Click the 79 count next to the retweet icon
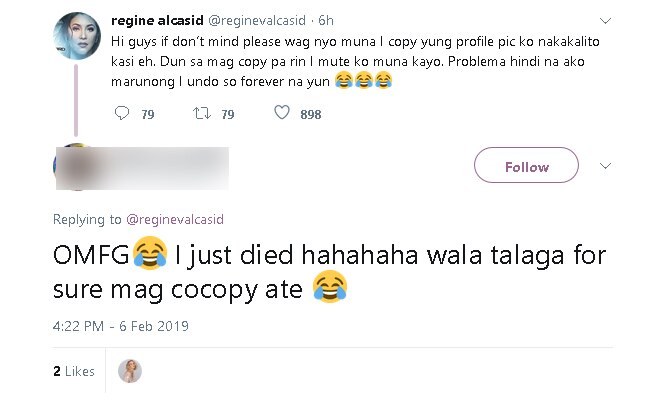This screenshot has height=393, width=660. tap(228, 114)
